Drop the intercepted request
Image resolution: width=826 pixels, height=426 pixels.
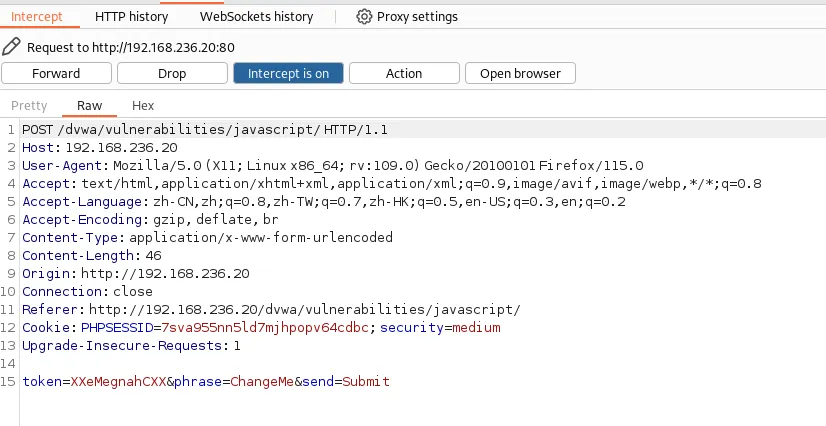(172, 73)
